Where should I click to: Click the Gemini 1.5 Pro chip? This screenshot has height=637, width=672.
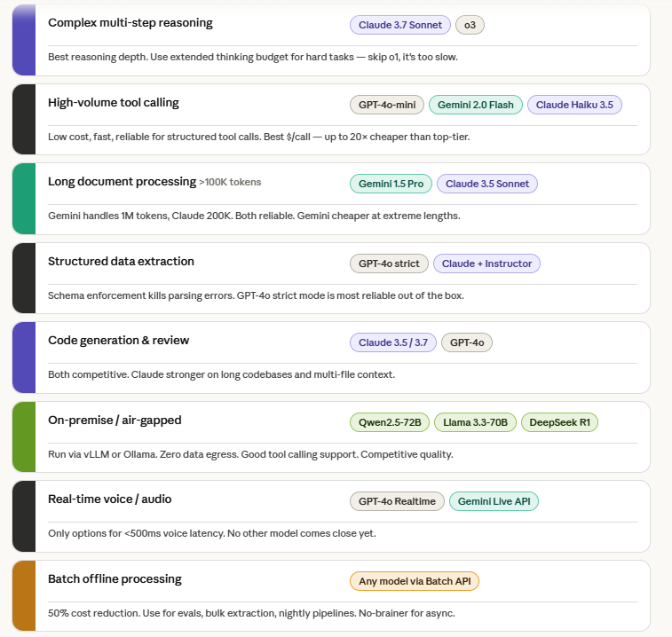[391, 184]
